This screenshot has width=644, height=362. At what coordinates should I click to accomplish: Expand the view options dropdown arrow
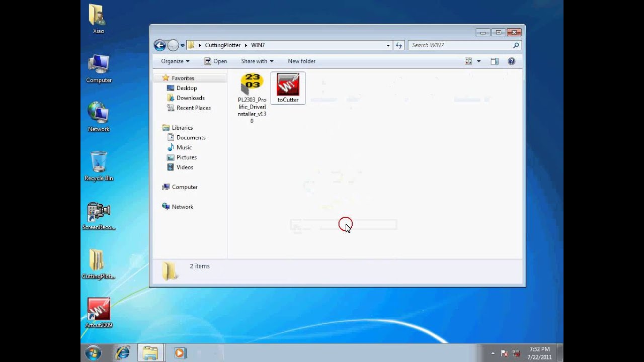[478, 61]
